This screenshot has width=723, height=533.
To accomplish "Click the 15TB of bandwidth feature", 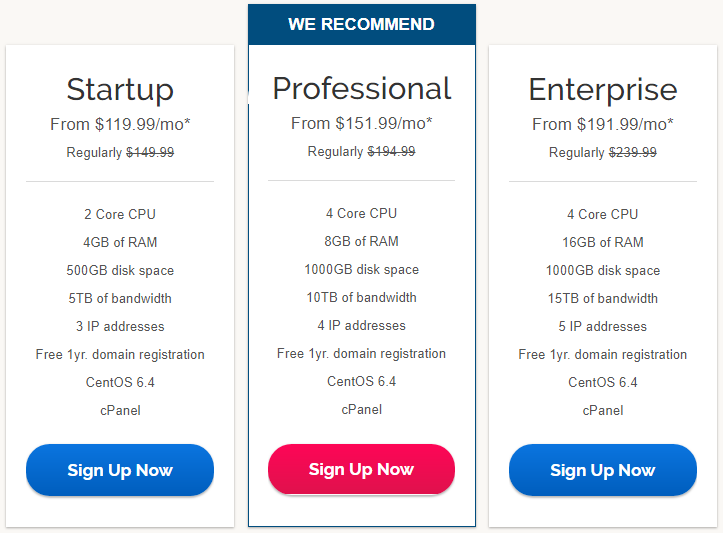I will pos(603,298).
